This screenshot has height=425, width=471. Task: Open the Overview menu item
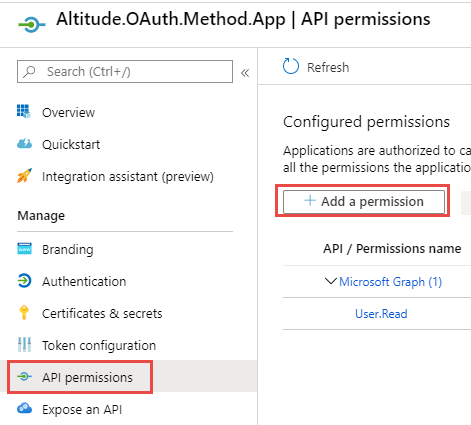68,112
